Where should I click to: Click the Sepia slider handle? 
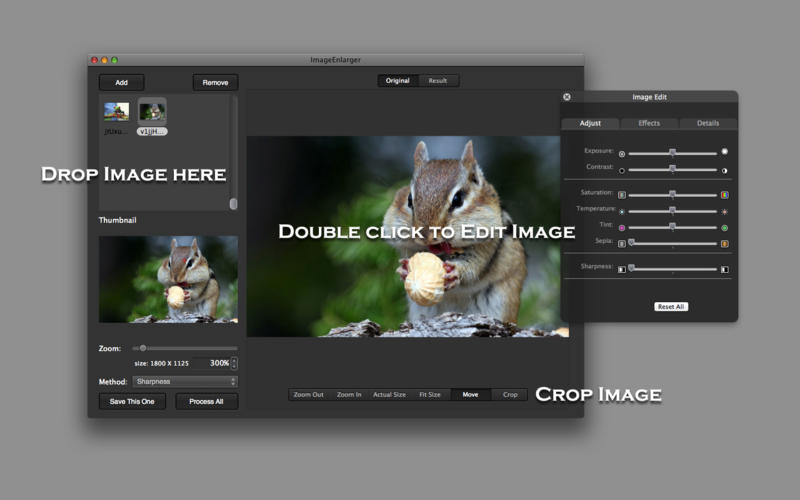coord(632,242)
